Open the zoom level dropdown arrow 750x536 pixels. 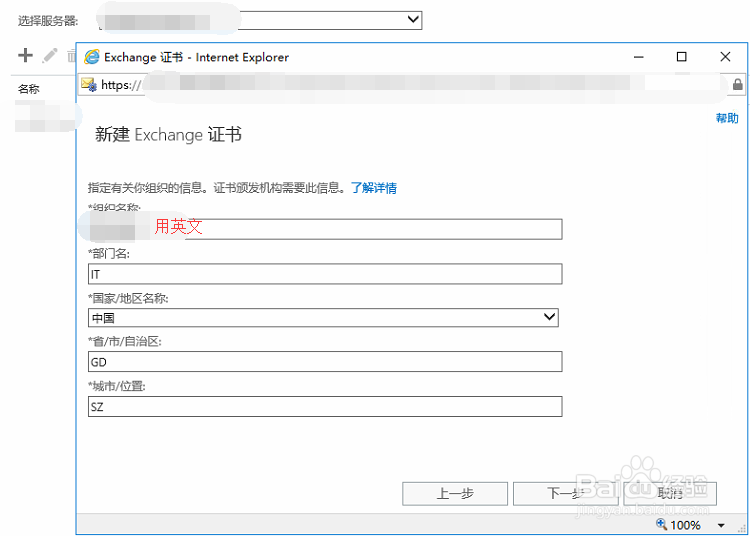(x=721, y=525)
